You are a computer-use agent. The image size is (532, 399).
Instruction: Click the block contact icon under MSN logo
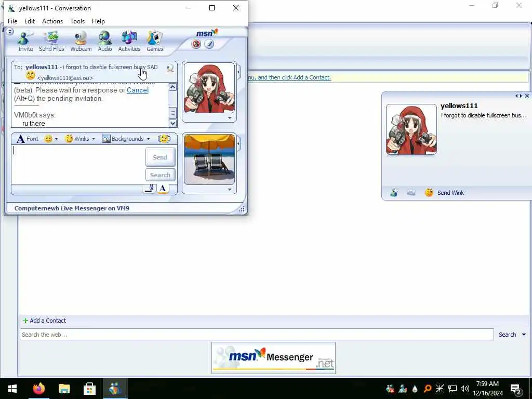click(x=196, y=44)
